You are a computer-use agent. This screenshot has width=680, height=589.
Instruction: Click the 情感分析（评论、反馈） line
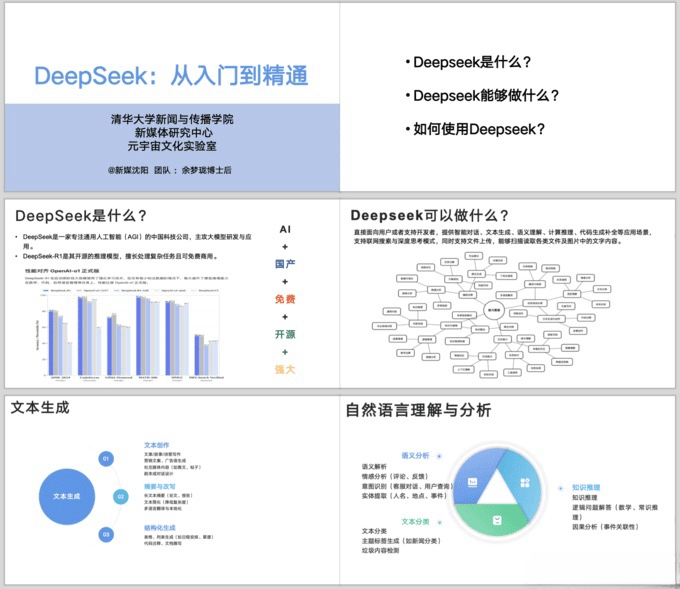pos(395,476)
